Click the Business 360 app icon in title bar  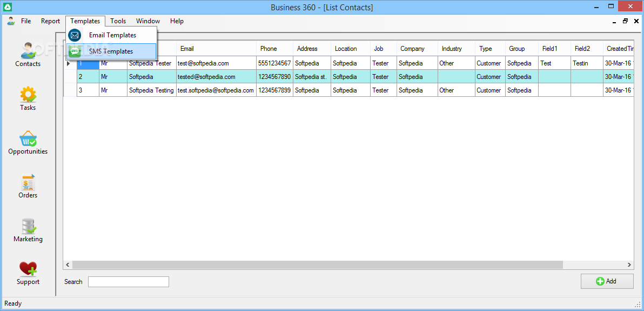(x=8, y=6)
